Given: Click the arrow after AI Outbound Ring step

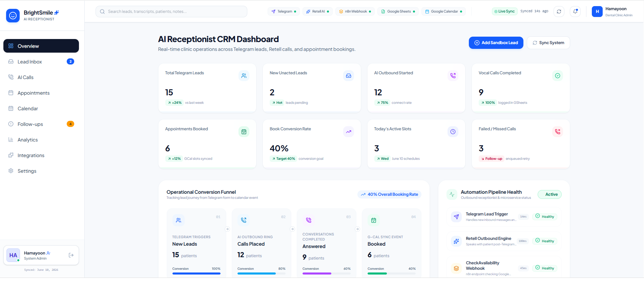Looking at the screenshot, I should pos(292,229).
